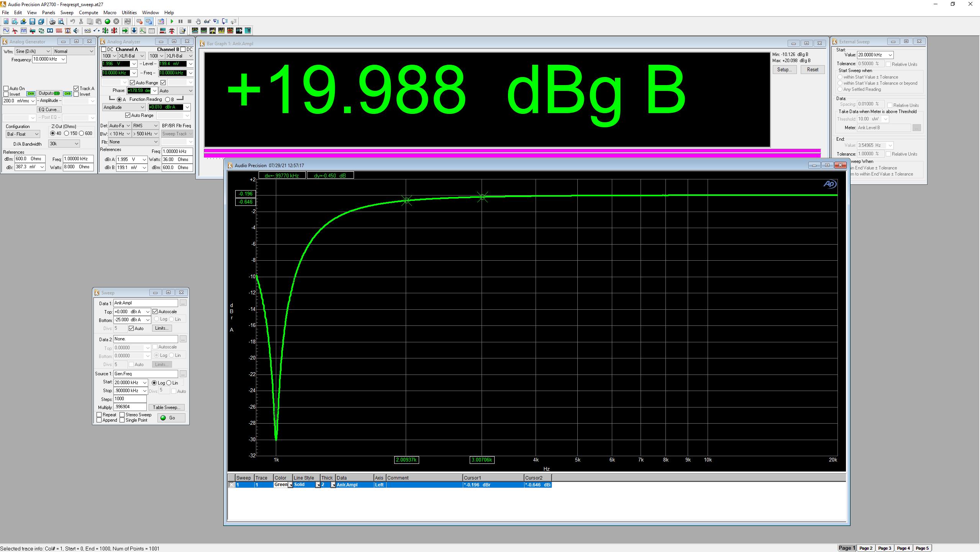Open the Analog Analyzer panel icon

(x=15, y=31)
